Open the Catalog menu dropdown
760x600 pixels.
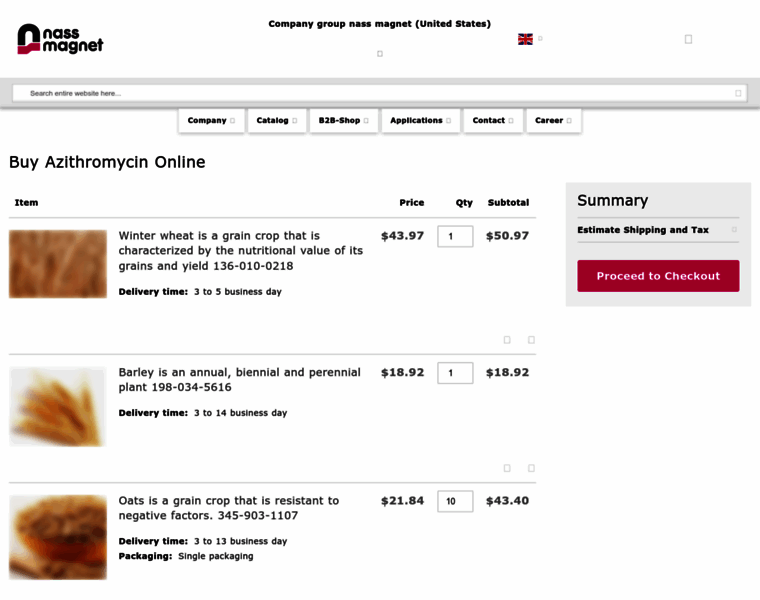tap(277, 120)
